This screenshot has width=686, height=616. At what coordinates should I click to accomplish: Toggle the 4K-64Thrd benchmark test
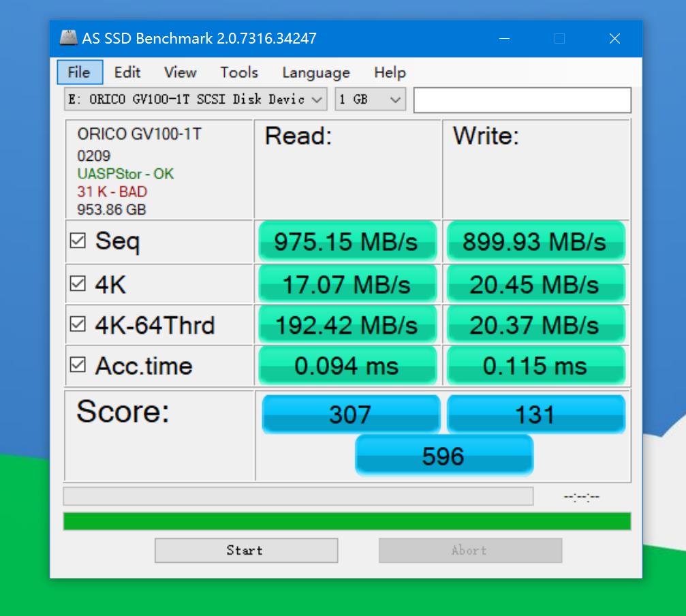coord(80,325)
